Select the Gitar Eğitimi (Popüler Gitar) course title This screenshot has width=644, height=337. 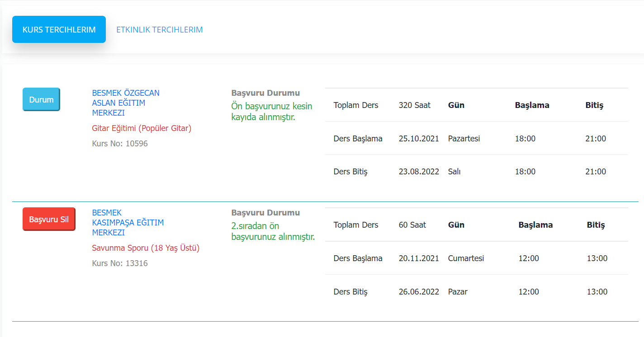[142, 128]
